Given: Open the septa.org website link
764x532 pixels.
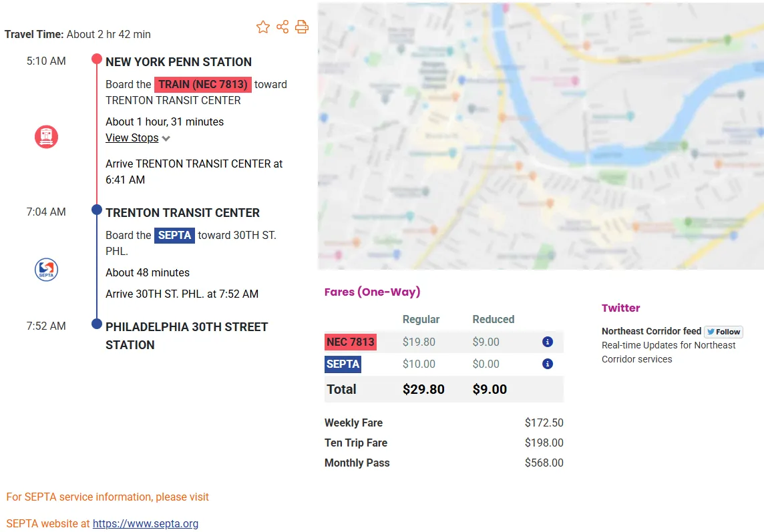Looking at the screenshot, I should [146, 524].
